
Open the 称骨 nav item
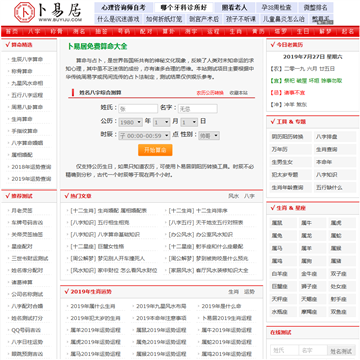[x=57, y=32]
